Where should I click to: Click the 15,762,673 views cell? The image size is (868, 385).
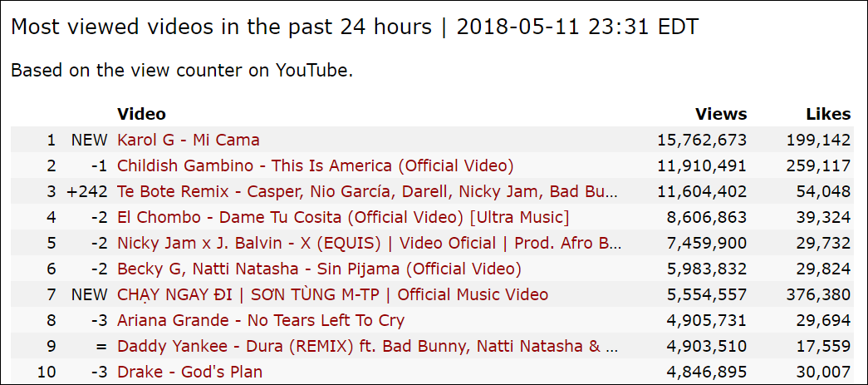[702, 141]
